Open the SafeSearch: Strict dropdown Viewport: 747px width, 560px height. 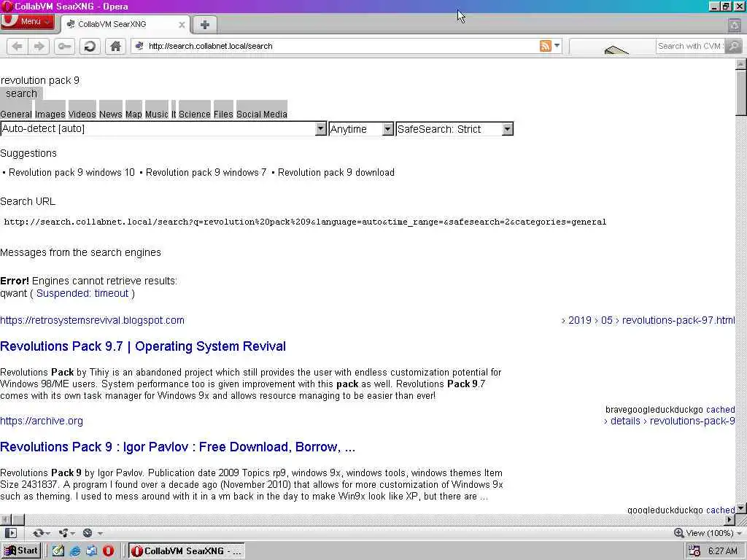click(454, 129)
